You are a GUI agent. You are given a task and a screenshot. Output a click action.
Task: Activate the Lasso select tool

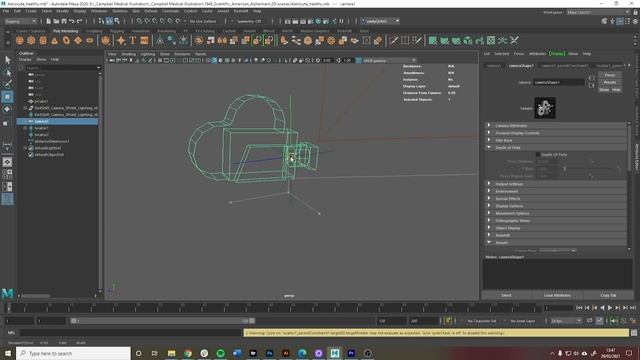[x=7, y=73]
